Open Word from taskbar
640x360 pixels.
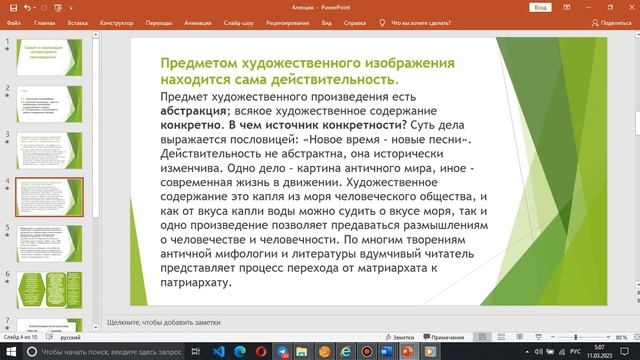click(387, 351)
